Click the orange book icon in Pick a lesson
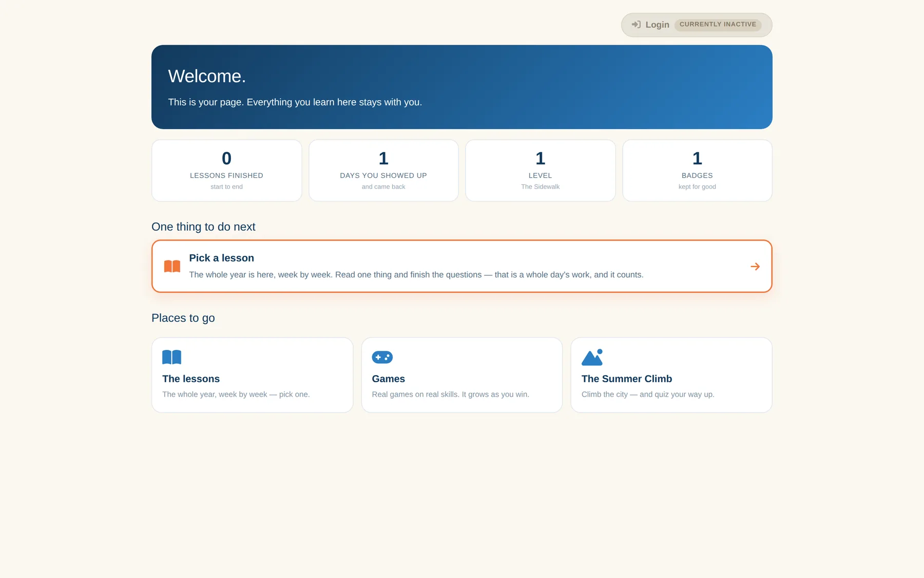This screenshot has height=578, width=924. (172, 266)
